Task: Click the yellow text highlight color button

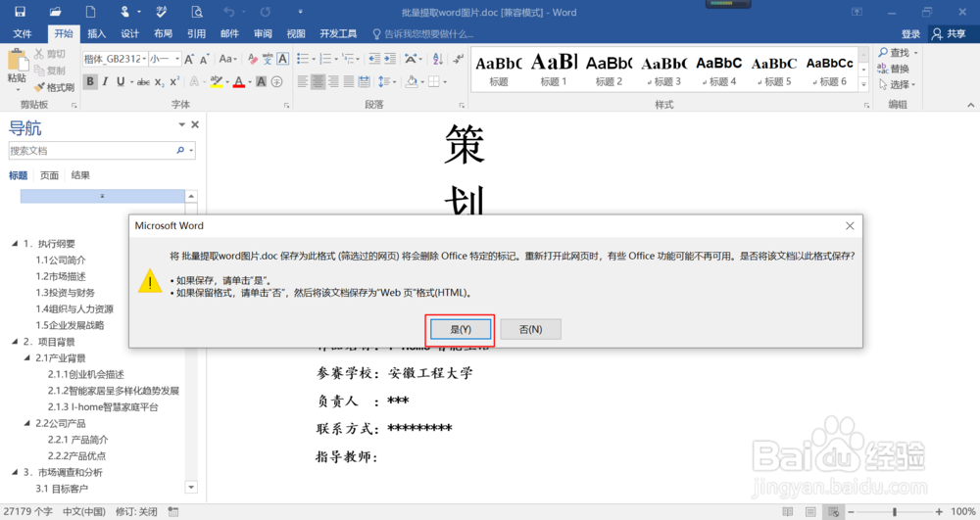Action: (217, 82)
